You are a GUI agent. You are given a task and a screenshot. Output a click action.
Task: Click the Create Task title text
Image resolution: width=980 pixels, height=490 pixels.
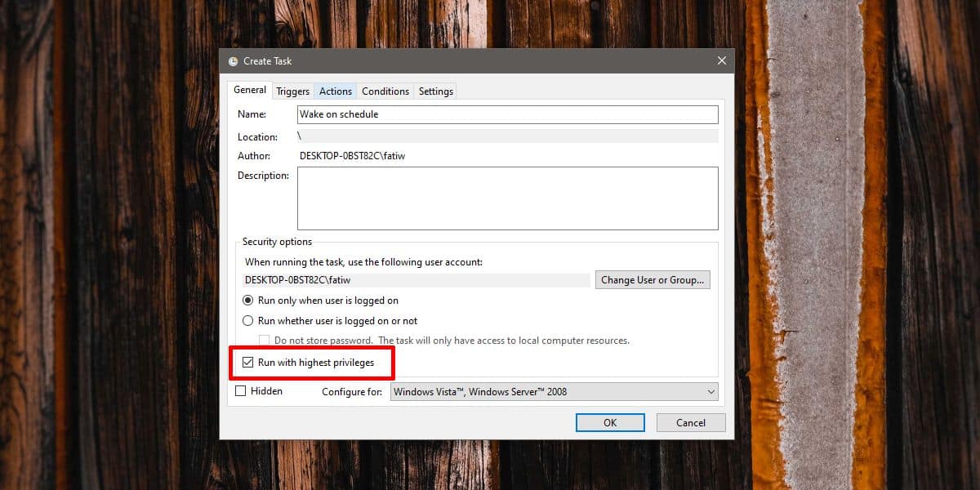(x=267, y=61)
